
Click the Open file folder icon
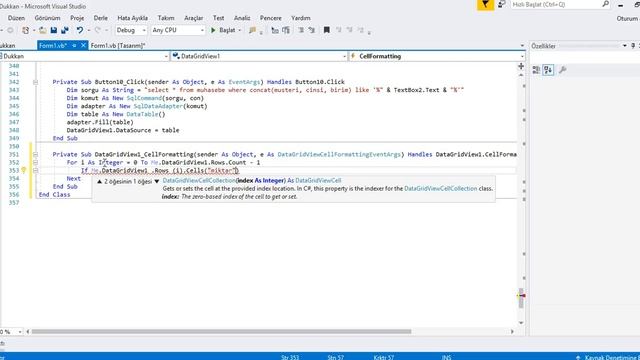(42, 30)
